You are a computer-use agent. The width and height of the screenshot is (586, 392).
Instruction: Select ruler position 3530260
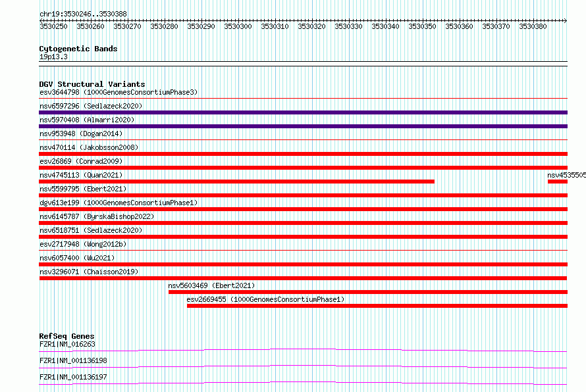[x=90, y=26]
